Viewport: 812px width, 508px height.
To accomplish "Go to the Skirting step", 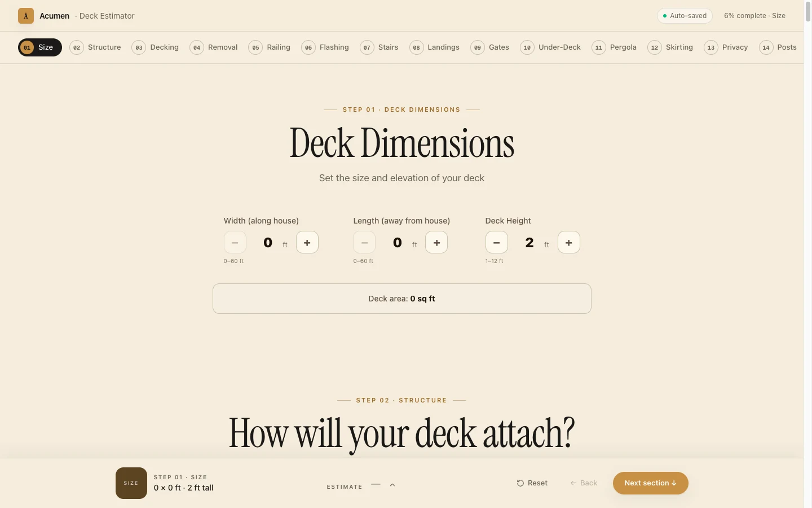I will pos(671,47).
